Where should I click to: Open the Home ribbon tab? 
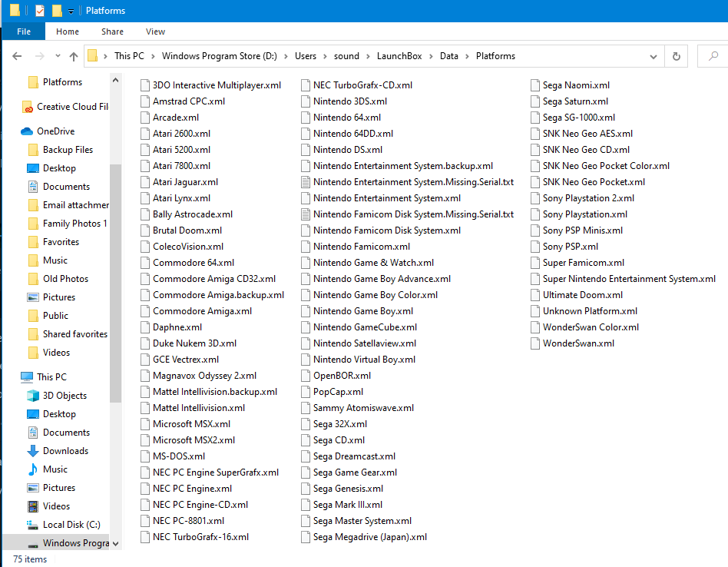coord(68,31)
